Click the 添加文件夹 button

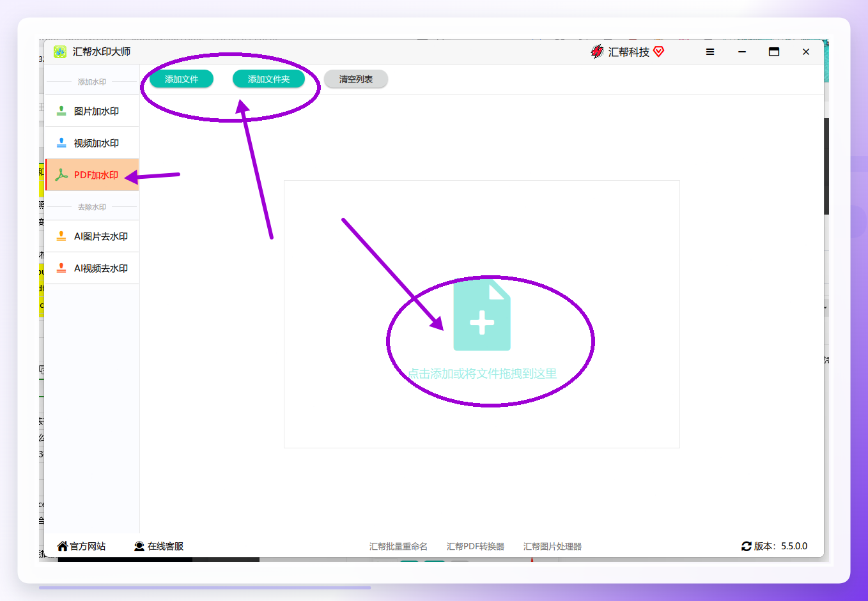tap(268, 79)
